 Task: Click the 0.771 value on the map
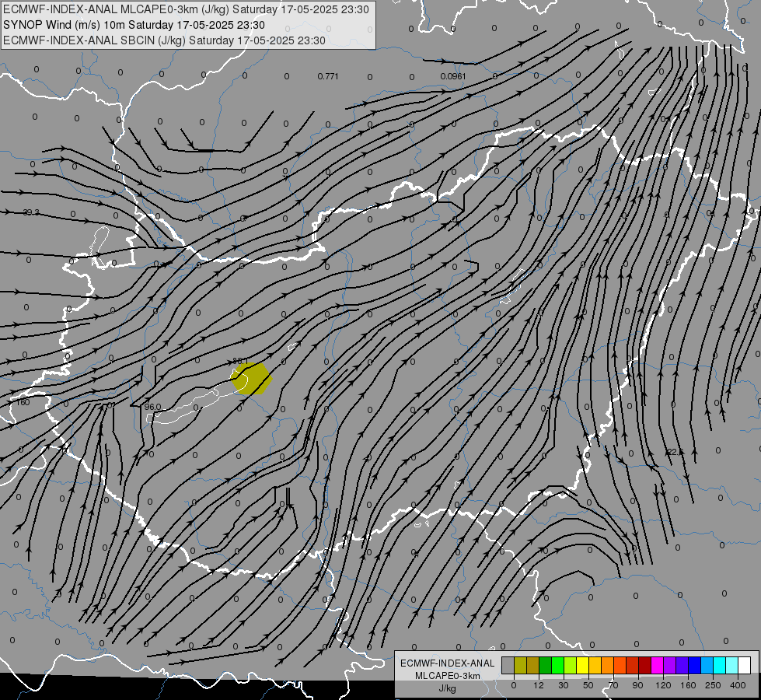coord(328,76)
